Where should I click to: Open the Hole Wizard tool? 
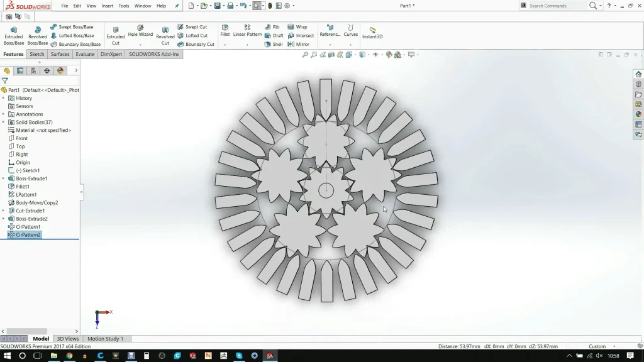pos(140,31)
